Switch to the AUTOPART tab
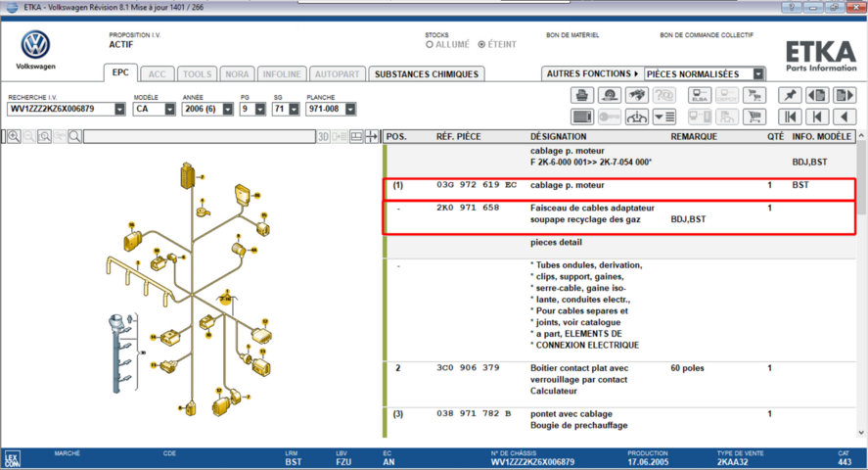868x470 pixels. tap(338, 74)
